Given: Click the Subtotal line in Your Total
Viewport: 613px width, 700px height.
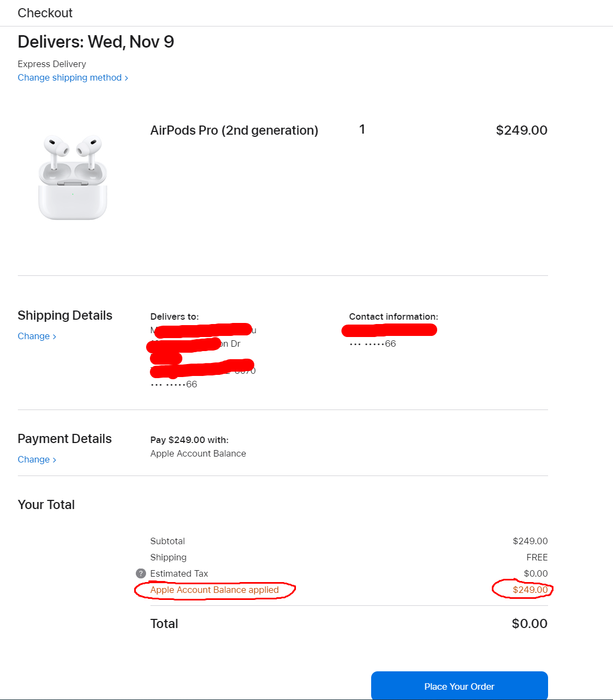Looking at the screenshot, I should (168, 541).
